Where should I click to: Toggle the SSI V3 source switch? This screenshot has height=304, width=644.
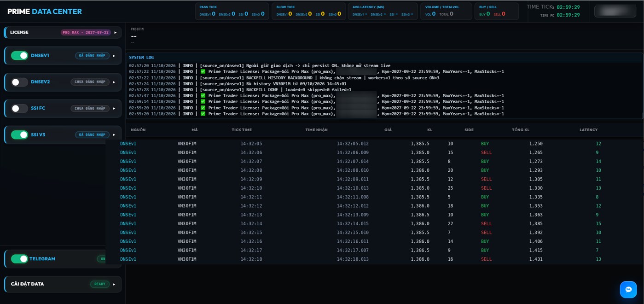(19, 134)
